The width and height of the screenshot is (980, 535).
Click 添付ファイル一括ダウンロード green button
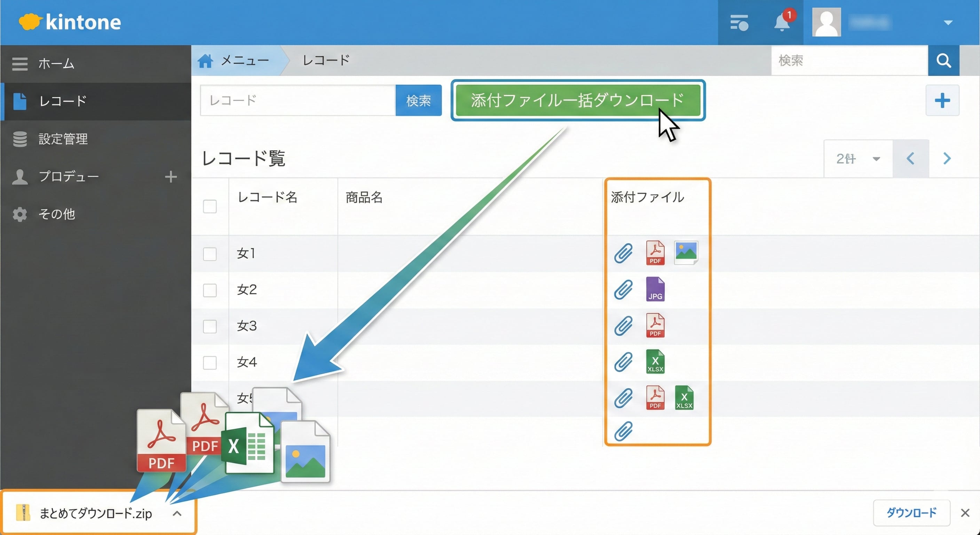click(x=577, y=101)
